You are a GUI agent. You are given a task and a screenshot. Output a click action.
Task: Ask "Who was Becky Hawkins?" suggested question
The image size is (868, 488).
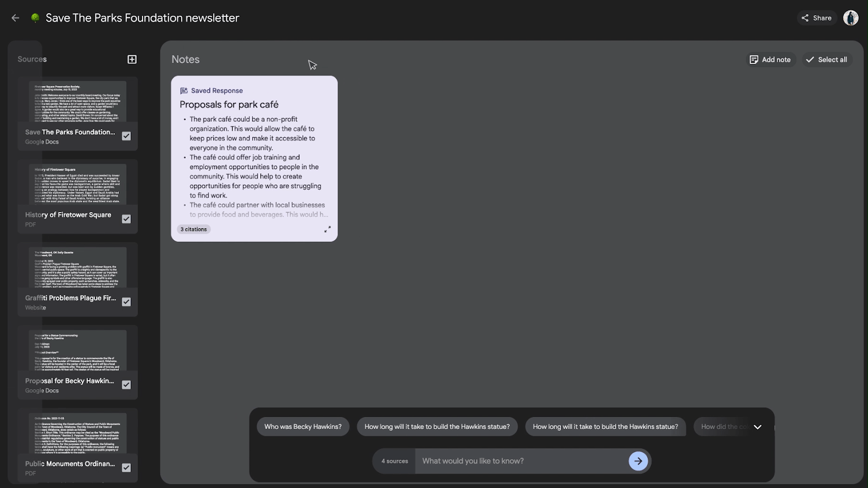pyautogui.click(x=303, y=427)
